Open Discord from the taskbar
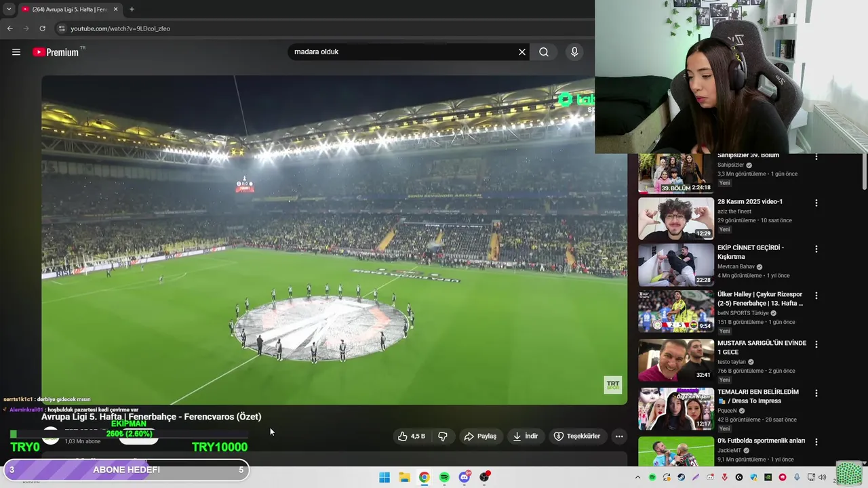The height and width of the screenshot is (488, 868). coord(465,477)
